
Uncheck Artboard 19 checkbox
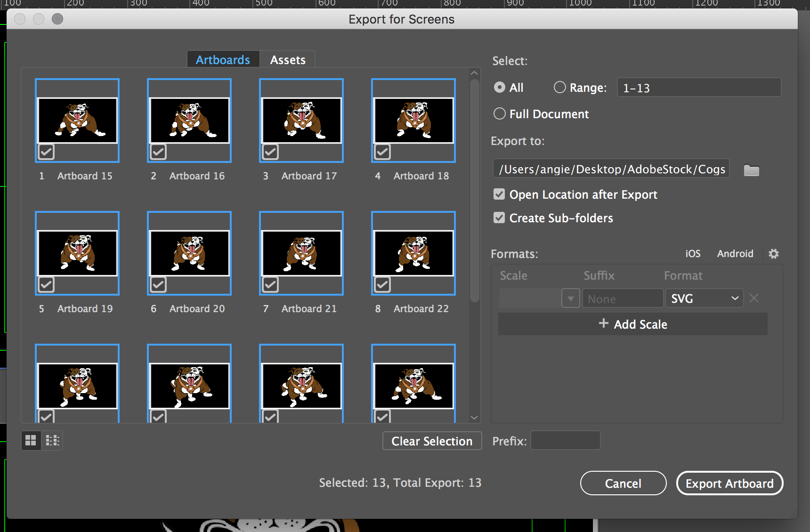click(46, 284)
